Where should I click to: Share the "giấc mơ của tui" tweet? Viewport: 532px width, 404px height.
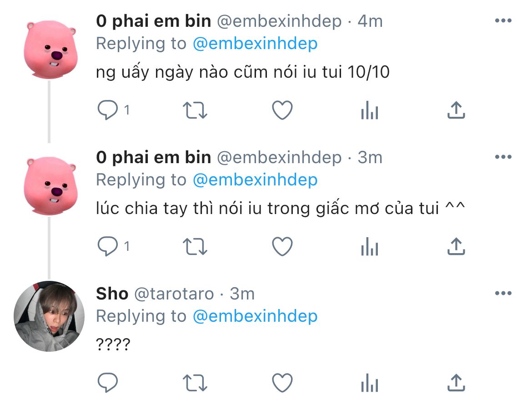(456, 246)
